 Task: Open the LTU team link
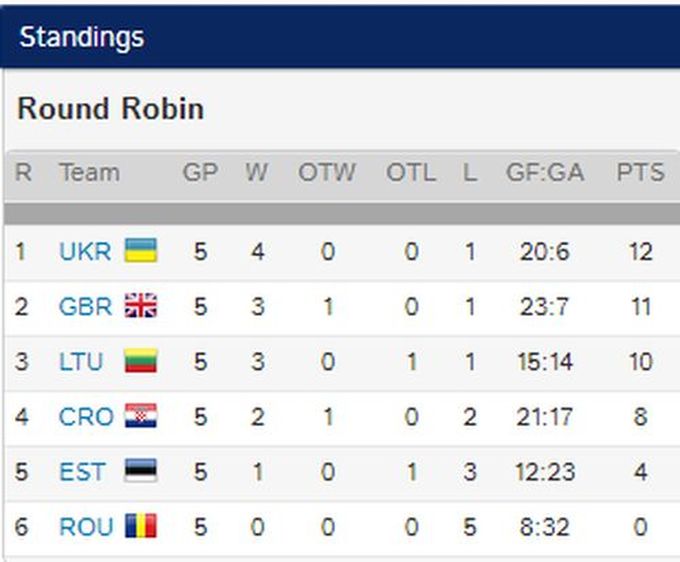point(81,361)
